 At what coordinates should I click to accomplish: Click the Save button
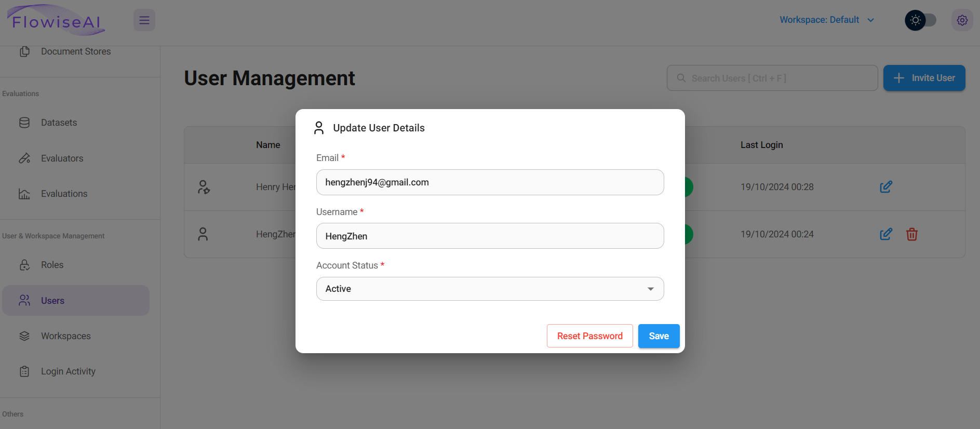[659, 336]
